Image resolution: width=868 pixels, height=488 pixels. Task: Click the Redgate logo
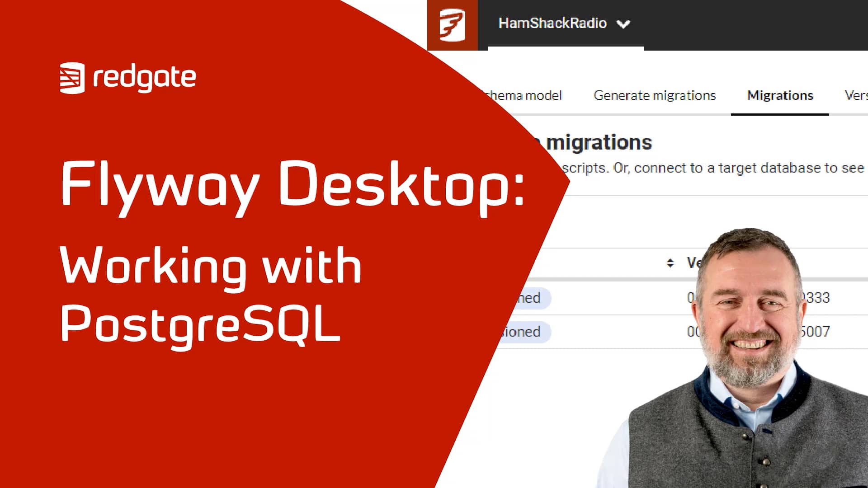coord(128,78)
